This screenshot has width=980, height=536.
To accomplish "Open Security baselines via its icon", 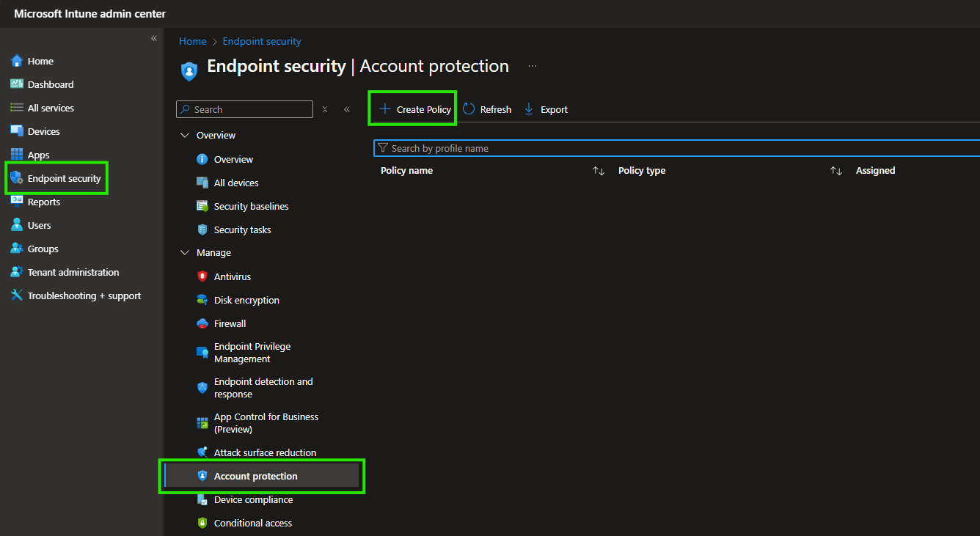I will 202,206.
